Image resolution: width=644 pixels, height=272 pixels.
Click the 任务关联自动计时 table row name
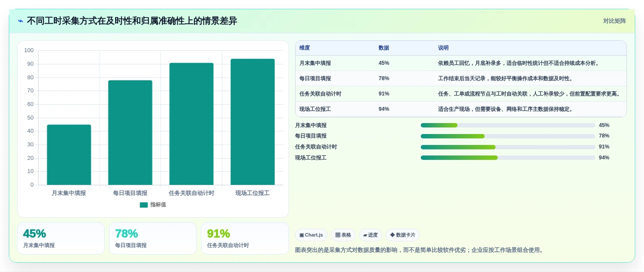tap(320, 94)
